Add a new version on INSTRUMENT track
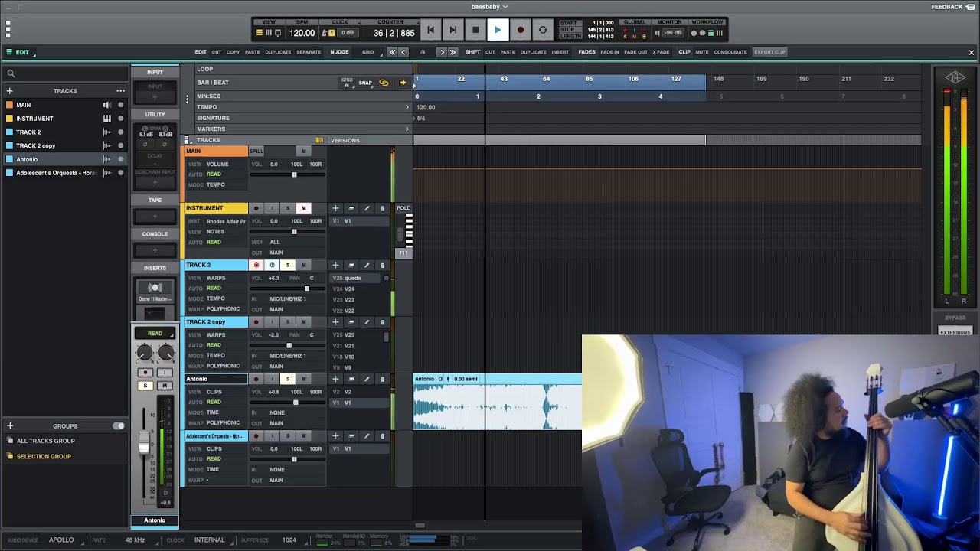 click(x=335, y=208)
